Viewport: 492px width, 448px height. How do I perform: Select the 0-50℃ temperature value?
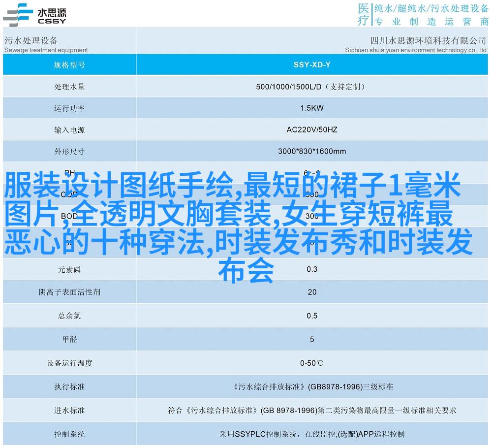tap(311, 363)
